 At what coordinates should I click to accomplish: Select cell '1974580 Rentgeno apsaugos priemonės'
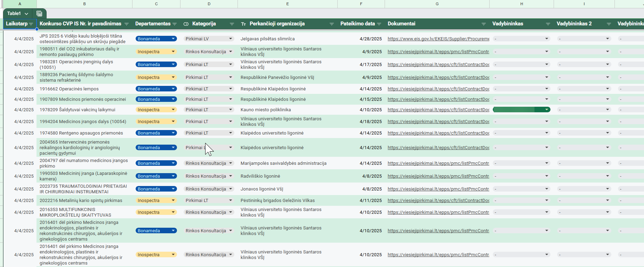(84, 133)
